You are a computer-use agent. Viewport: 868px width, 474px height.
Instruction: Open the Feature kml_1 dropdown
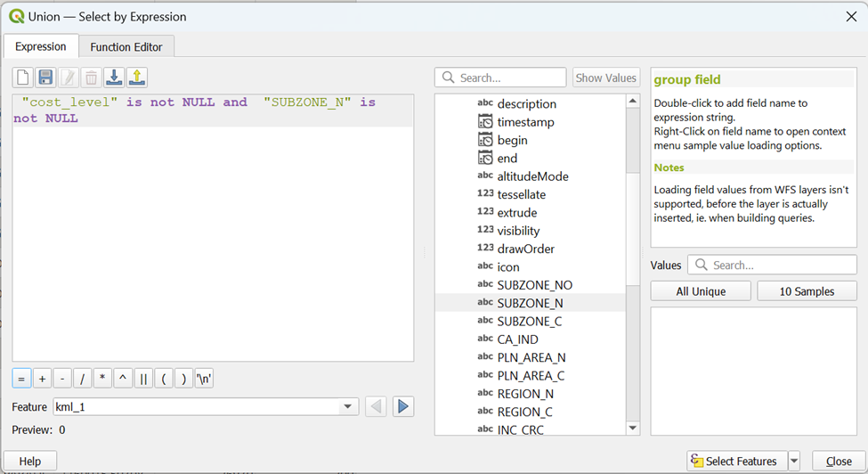click(348, 407)
